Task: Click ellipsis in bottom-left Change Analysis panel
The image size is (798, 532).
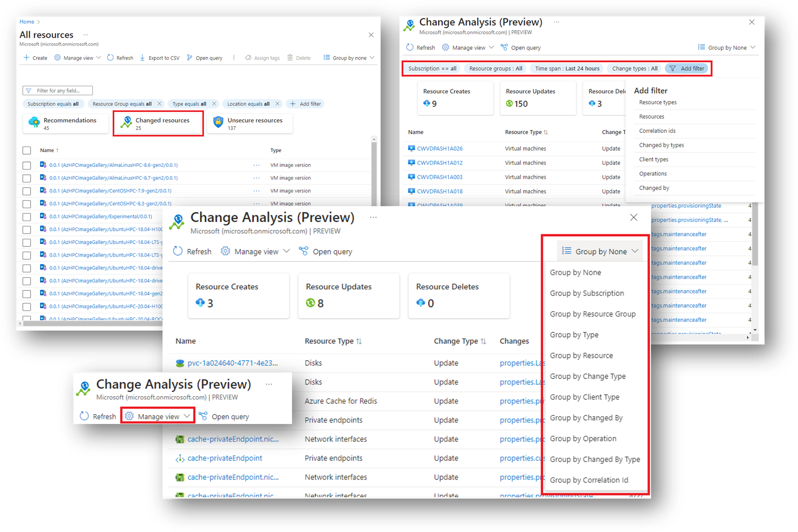Action: (269, 384)
